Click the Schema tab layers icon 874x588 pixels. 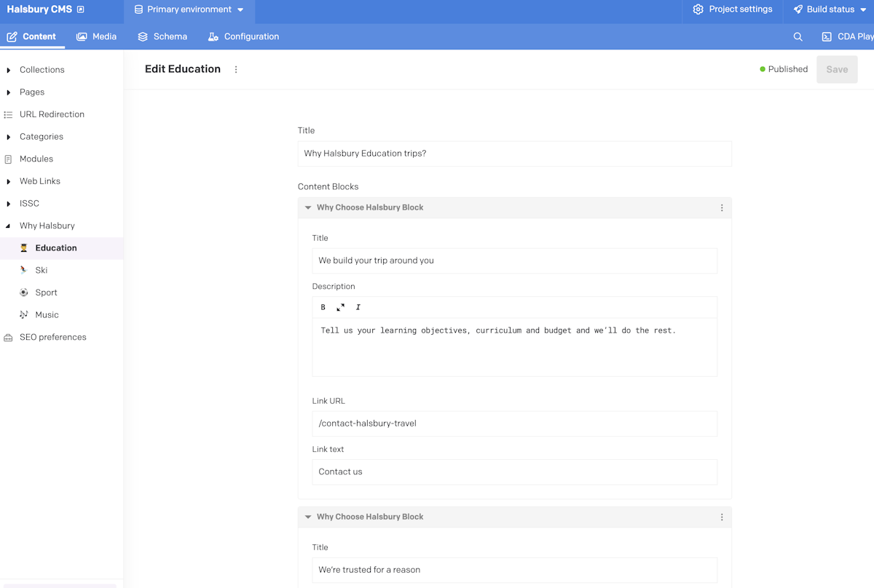pyautogui.click(x=143, y=36)
